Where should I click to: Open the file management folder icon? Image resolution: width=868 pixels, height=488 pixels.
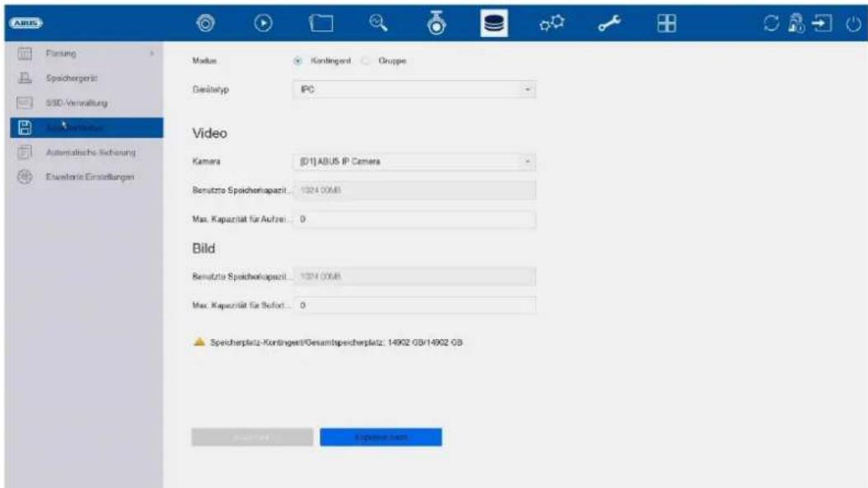point(321,23)
